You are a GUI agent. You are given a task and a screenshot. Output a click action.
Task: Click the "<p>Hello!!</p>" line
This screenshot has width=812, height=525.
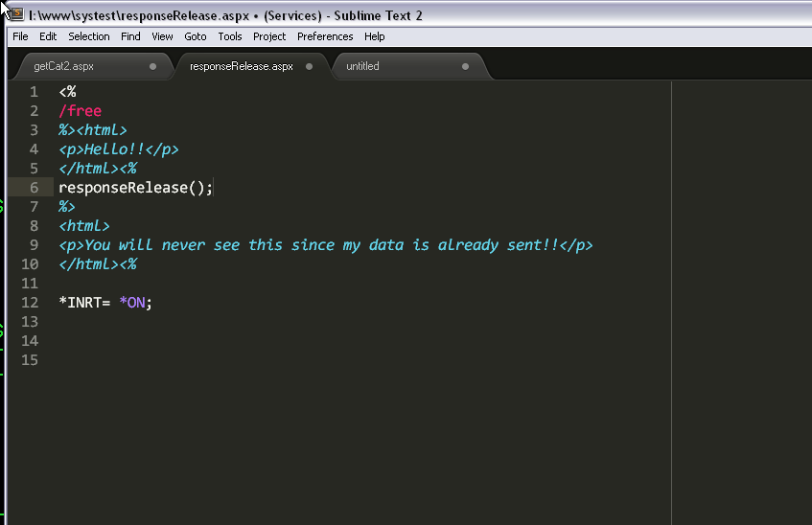pyautogui.click(x=119, y=149)
